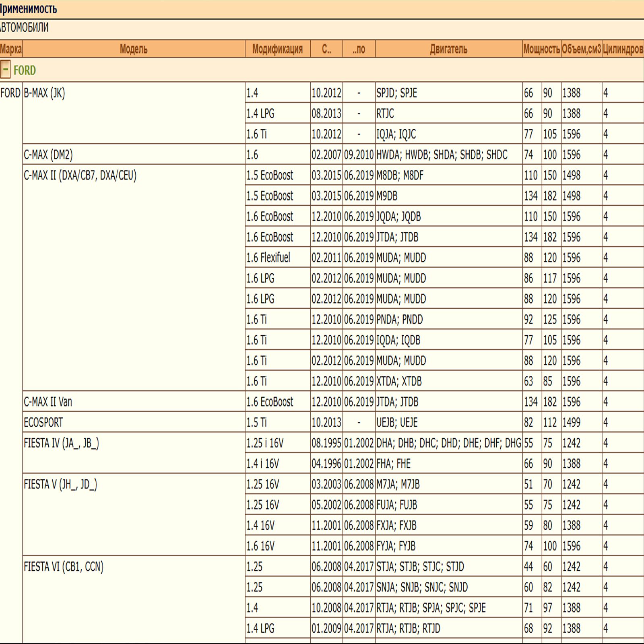The image size is (644, 644).
Task: Click the Объем,см3 column header
Action: click(581, 49)
